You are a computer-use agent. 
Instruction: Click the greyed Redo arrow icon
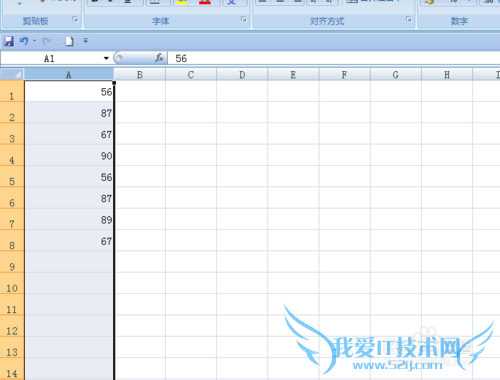tap(46, 41)
